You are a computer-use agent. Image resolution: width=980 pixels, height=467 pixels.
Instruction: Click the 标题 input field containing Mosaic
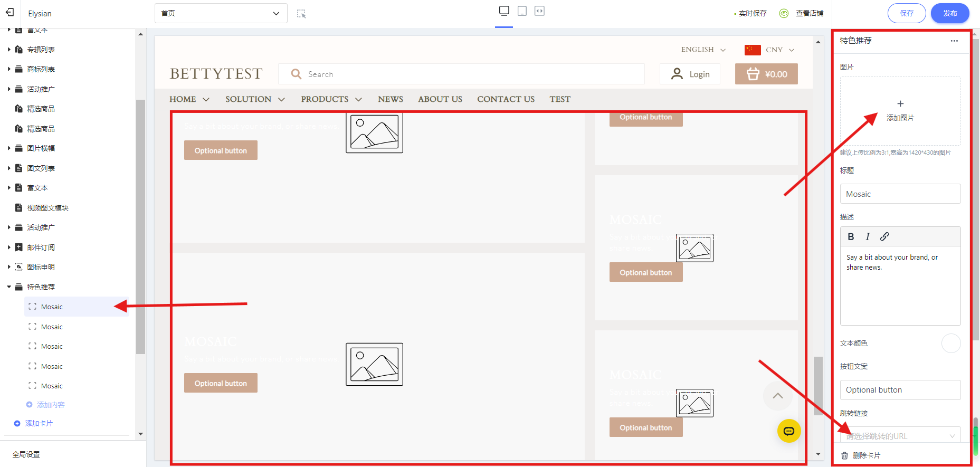[900, 194]
